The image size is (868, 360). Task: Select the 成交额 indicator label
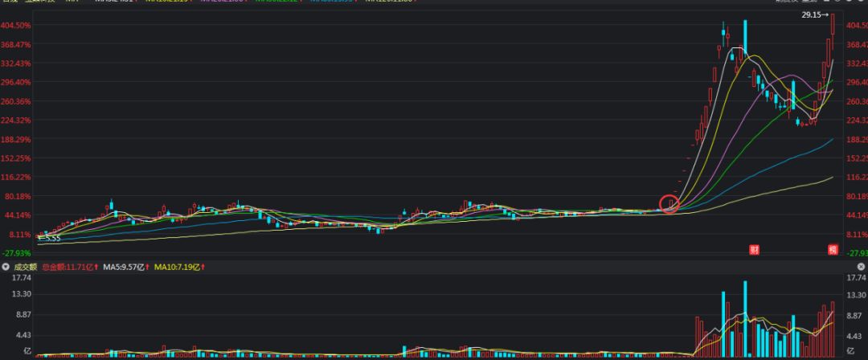[x=26, y=267]
